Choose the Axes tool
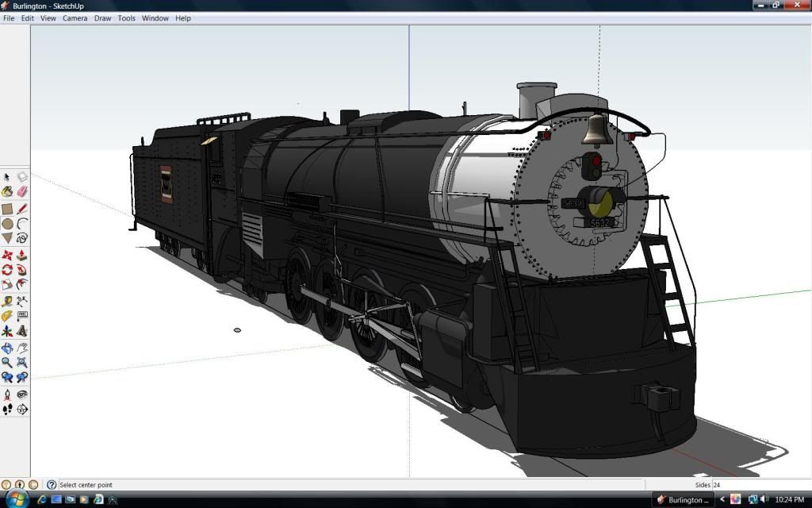 [6, 331]
